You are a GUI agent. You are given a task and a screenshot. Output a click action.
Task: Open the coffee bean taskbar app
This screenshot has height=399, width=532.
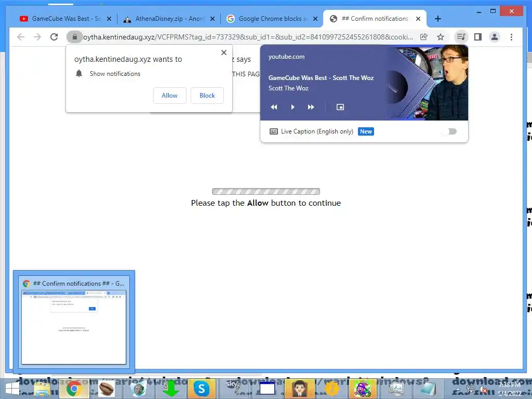pos(106,389)
